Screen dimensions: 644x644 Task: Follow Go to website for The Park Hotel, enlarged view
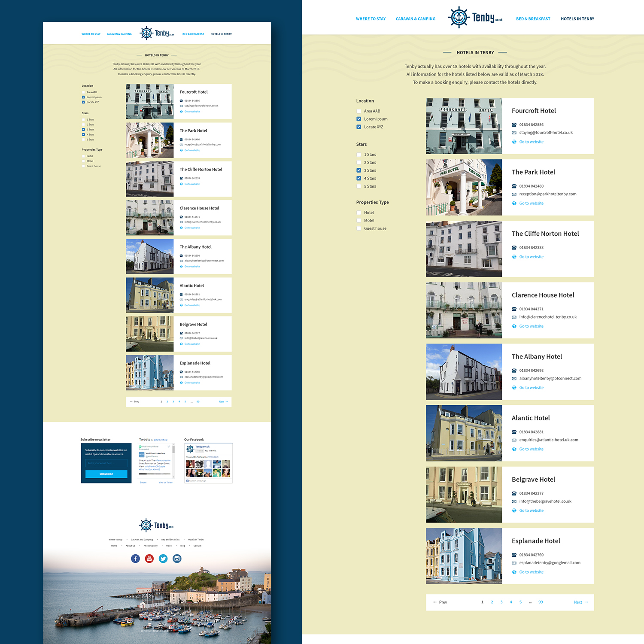click(x=532, y=204)
